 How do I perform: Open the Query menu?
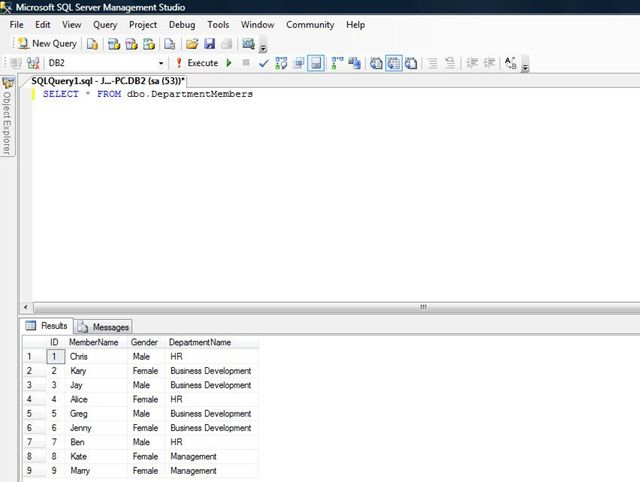click(105, 25)
